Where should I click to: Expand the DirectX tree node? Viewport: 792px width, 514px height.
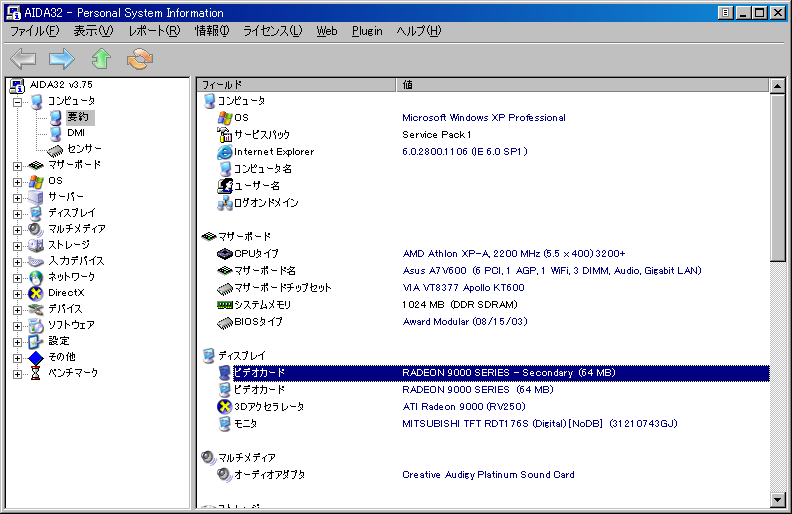18,294
